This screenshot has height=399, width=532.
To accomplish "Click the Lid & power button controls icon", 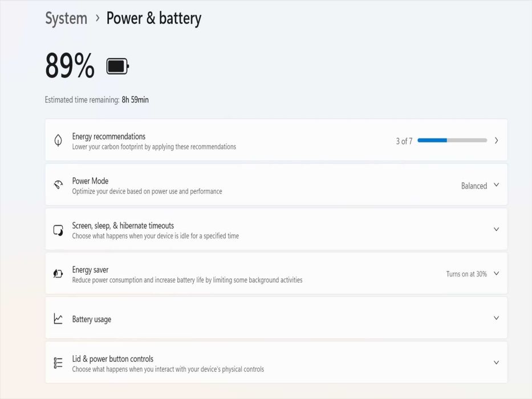I will tap(58, 363).
